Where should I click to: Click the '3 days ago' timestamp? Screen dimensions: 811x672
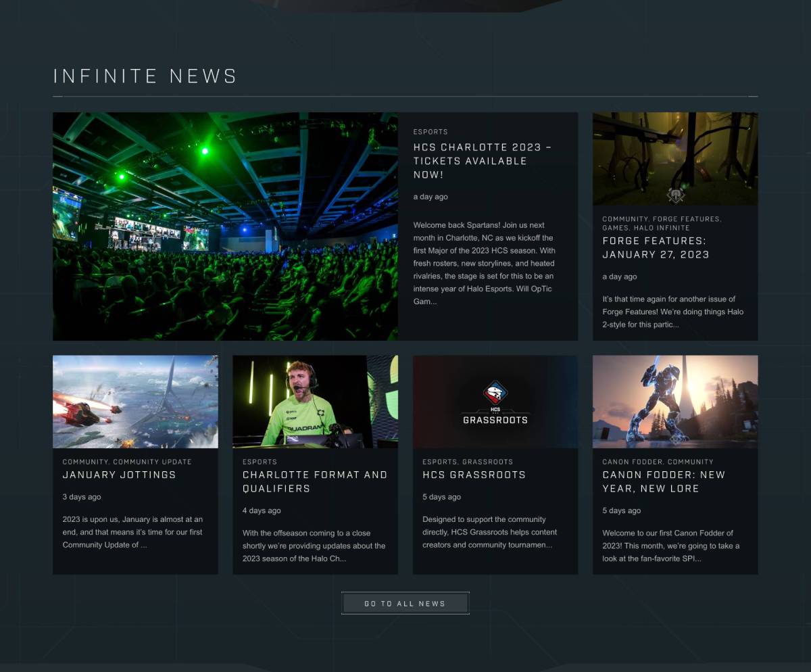(x=82, y=497)
